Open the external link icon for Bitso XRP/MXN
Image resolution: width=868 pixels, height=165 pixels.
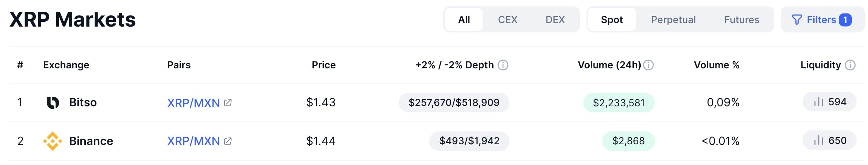click(x=228, y=103)
